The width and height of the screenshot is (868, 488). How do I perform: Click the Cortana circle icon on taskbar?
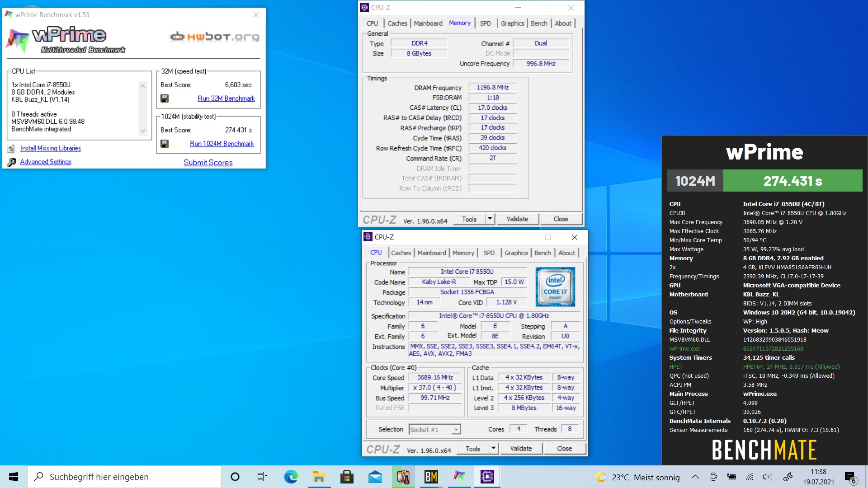coord(235,477)
